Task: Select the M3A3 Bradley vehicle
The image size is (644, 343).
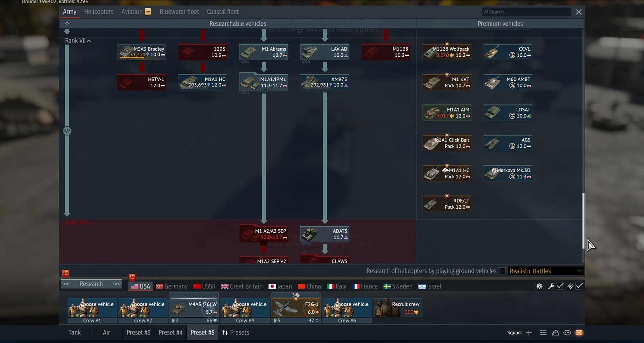Action: [141, 52]
